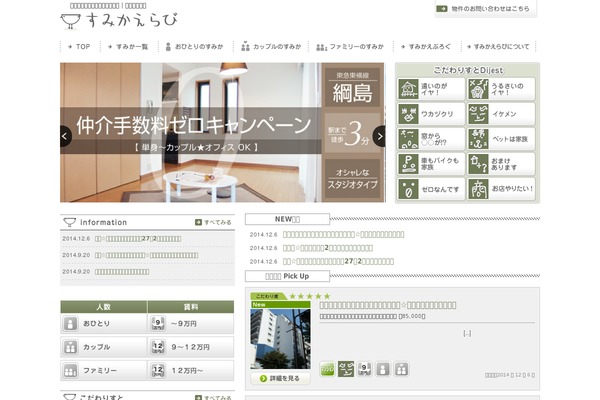Click すべてみる link beside information
600x400 pixels.
click(x=213, y=222)
